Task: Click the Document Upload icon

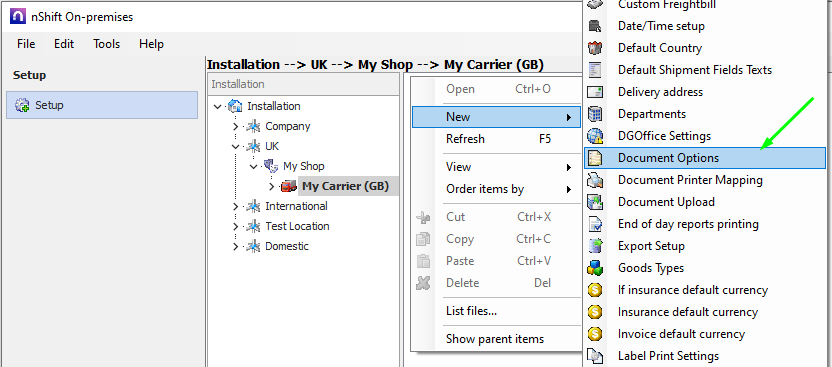Action: (x=595, y=202)
